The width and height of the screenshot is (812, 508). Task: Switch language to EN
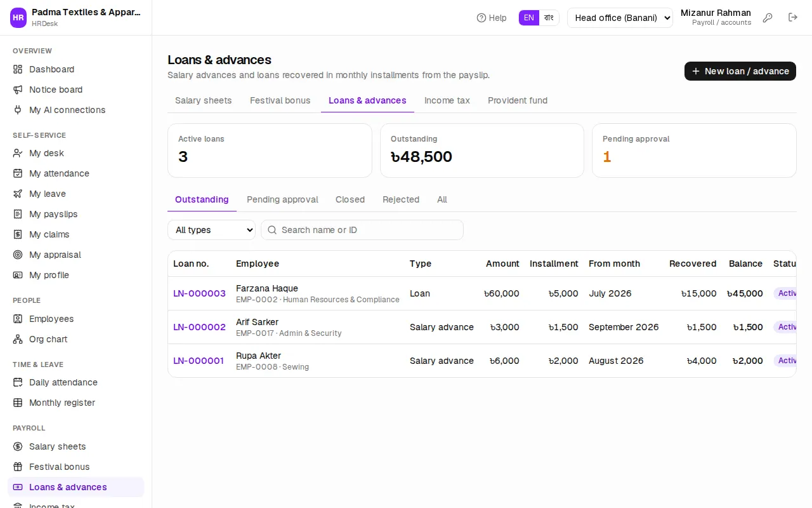[x=529, y=18]
